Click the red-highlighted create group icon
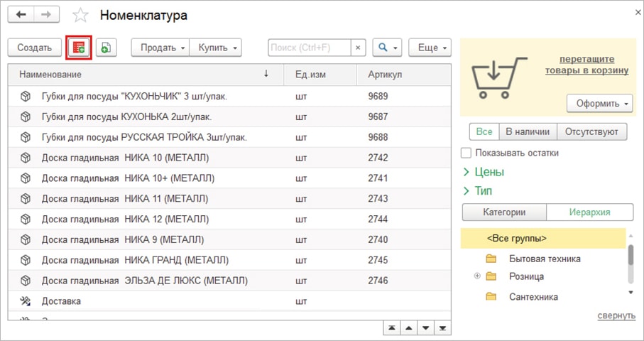The width and height of the screenshot is (644, 341). pyautogui.click(x=78, y=48)
